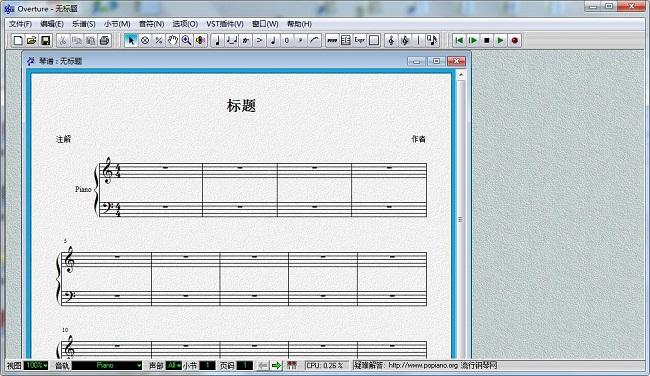650x376 pixels.
Task: Choose the percent repeat tool
Action: pos(159,40)
